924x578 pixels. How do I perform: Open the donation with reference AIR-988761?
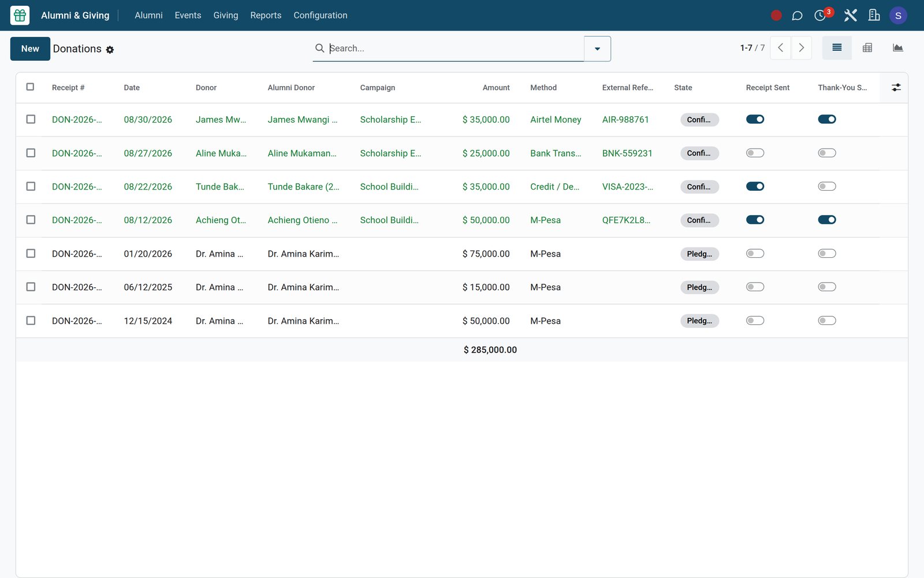click(x=625, y=120)
